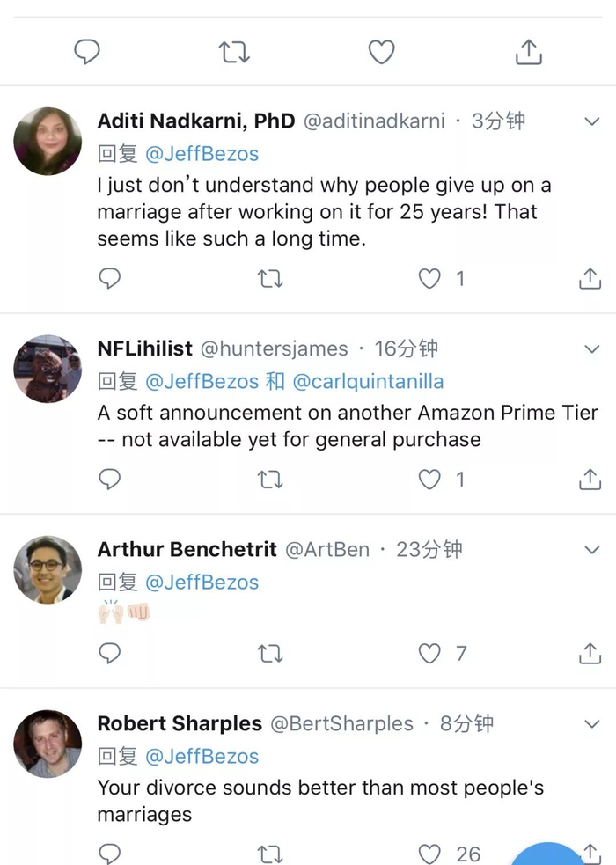This screenshot has height=865, width=616.
Task: Reply to Arthur Benchetrit's tweet
Action: point(109,653)
